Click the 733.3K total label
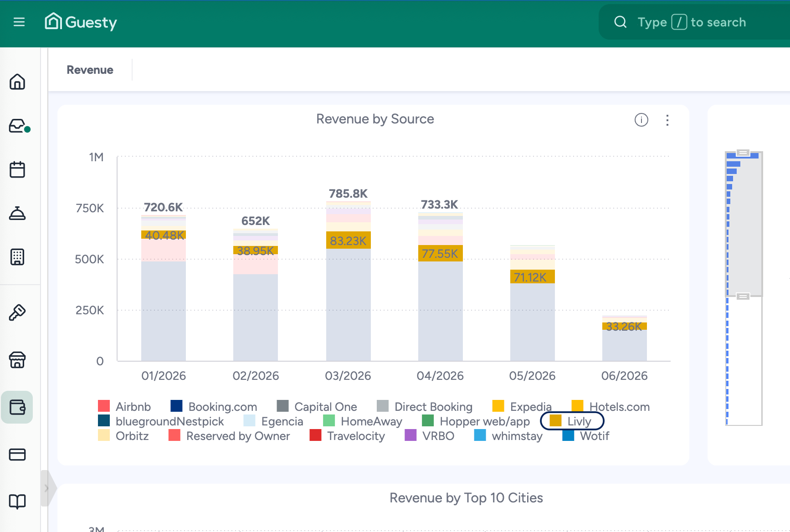The image size is (790, 532). pyautogui.click(x=440, y=205)
